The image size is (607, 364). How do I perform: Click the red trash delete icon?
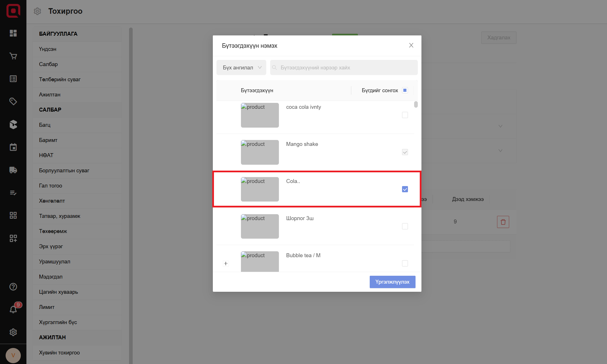coord(503,222)
